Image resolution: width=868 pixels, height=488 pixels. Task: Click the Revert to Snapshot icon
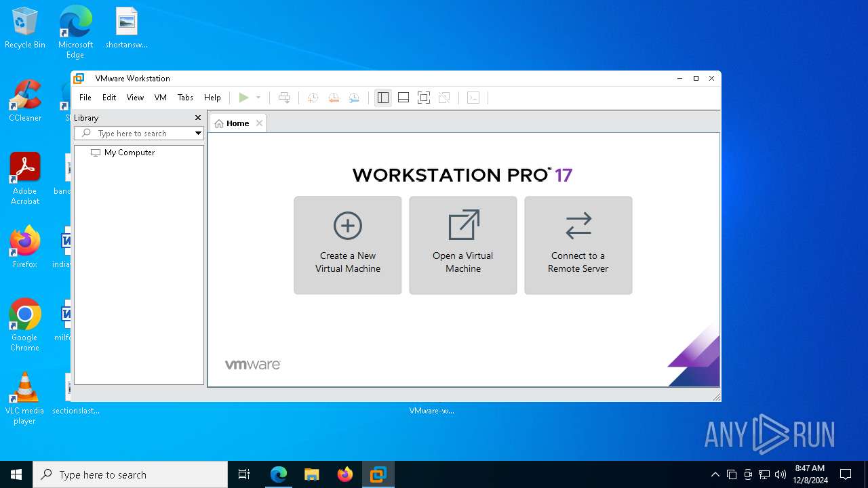pos(334,98)
